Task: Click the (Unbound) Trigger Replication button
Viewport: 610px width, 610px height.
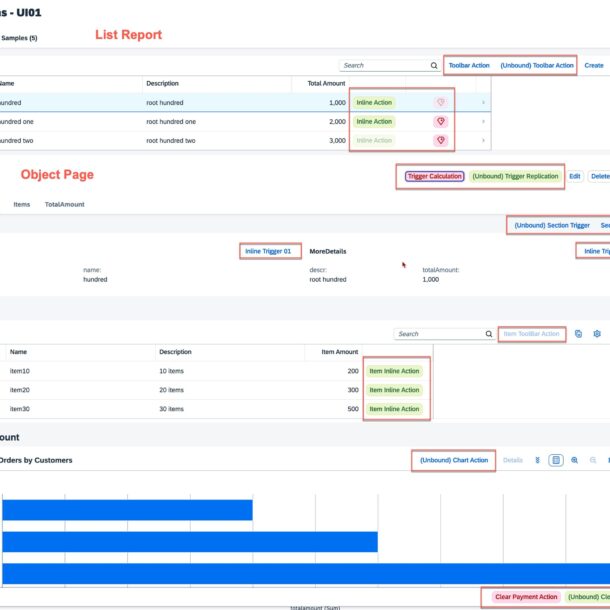Action: click(515, 176)
